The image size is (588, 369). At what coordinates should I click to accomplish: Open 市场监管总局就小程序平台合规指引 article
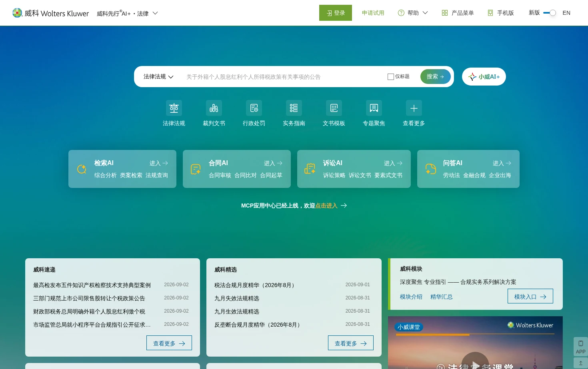coord(92,325)
